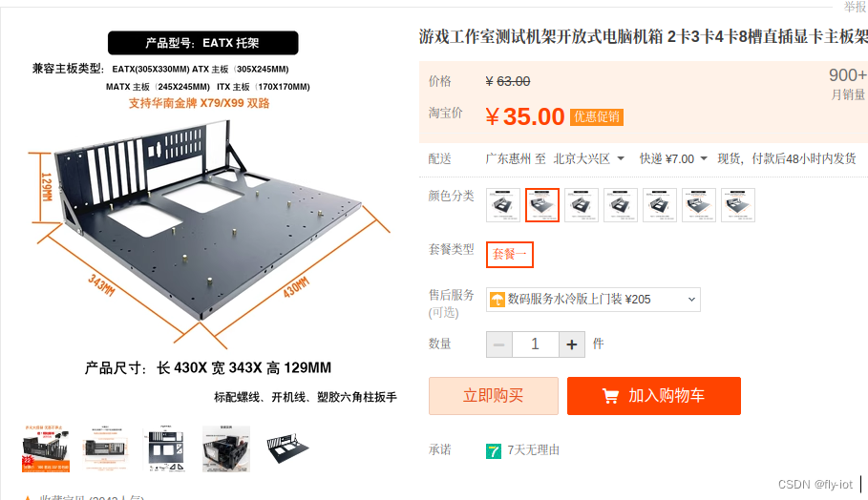Click the 加入购物车 add to cart button
The height and width of the screenshot is (500, 868).
click(x=654, y=396)
